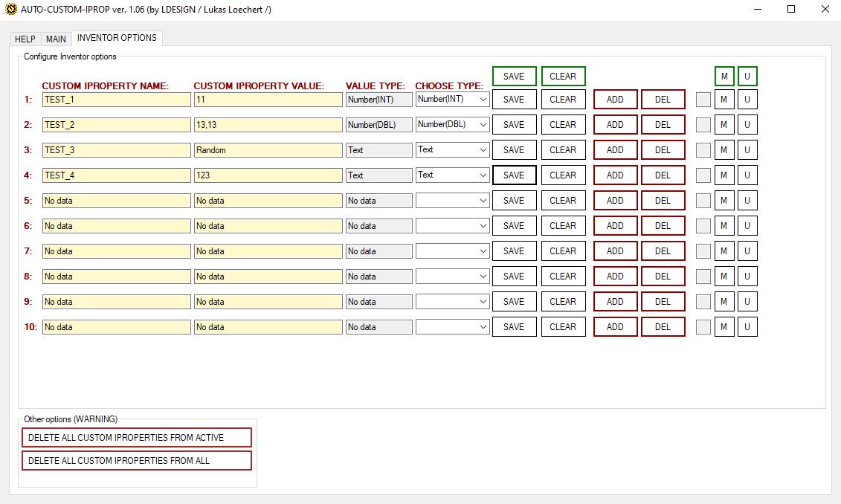Image resolution: width=841 pixels, height=504 pixels.
Task: Click the green CLEAR all button
Action: pyautogui.click(x=563, y=76)
